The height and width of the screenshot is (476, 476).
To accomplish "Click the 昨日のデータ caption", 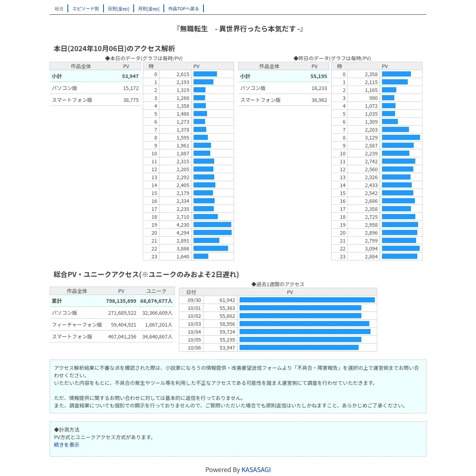I will (x=332, y=59).
